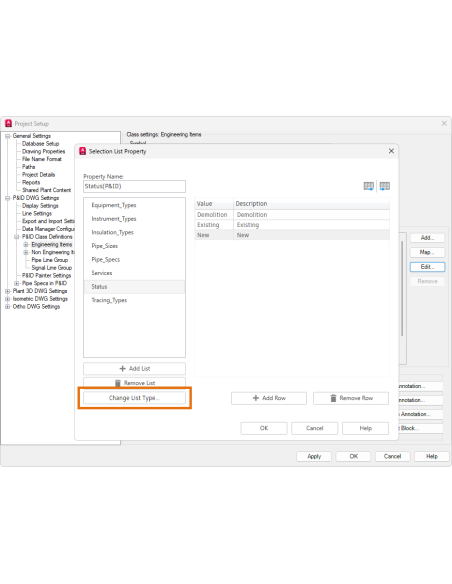Click Cancel in Selection List Property dialog
The width and height of the screenshot is (452, 584).
pos(315,428)
